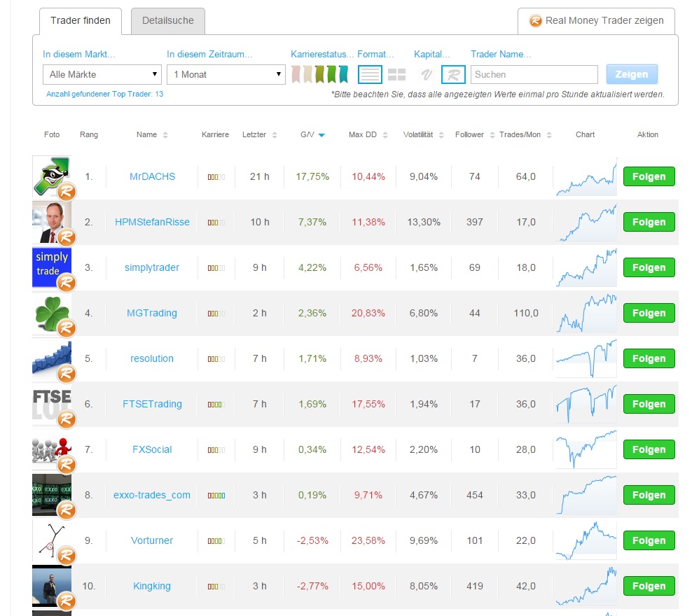The height and width of the screenshot is (616, 692).
Task: Switch to the grid view format icon
Action: [396, 74]
